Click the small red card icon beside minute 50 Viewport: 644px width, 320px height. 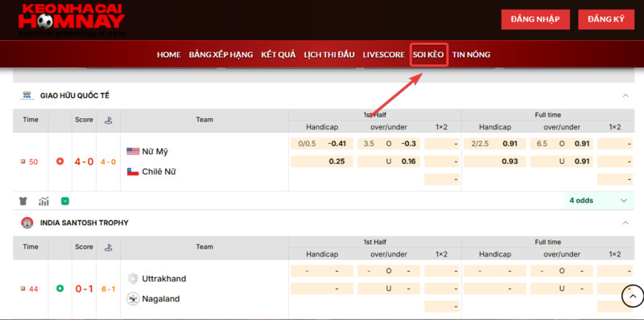23,162
